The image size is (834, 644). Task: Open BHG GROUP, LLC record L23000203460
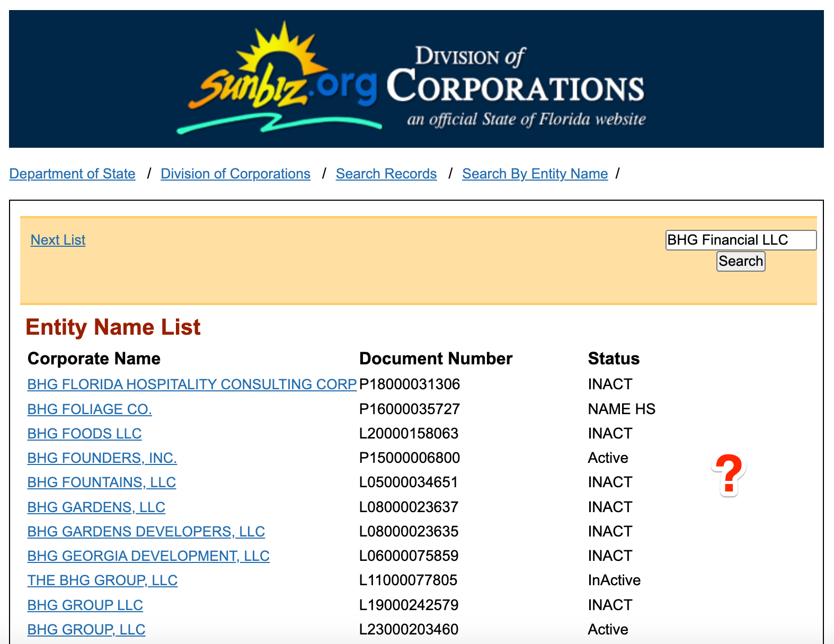click(x=86, y=629)
